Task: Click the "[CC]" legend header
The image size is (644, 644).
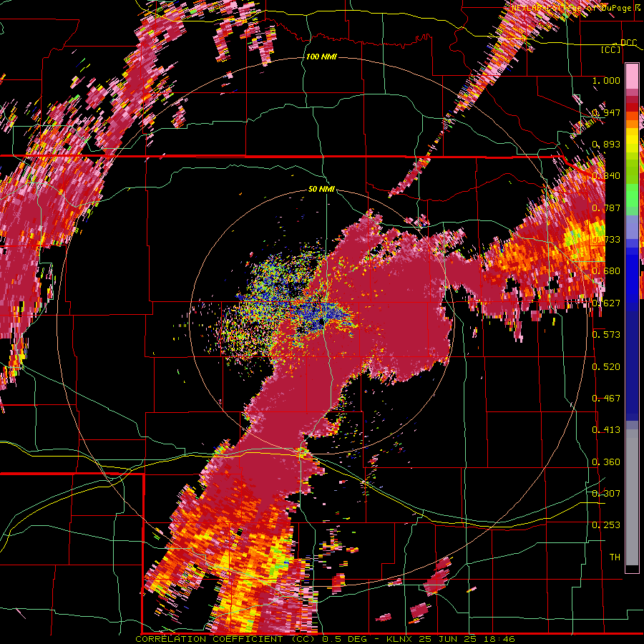Action: 611,49
